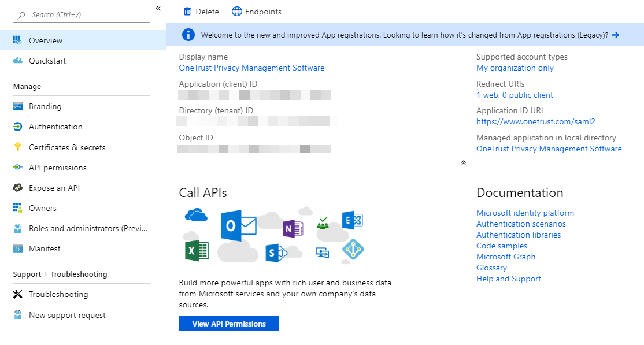Click the API permissions icon
This screenshot has width=644, height=345.
pyautogui.click(x=19, y=167)
